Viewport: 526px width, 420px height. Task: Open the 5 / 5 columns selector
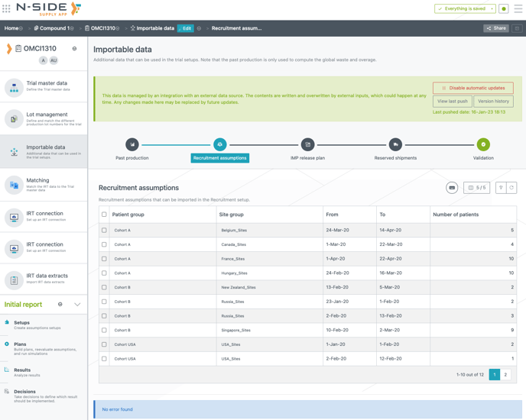coord(476,188)
